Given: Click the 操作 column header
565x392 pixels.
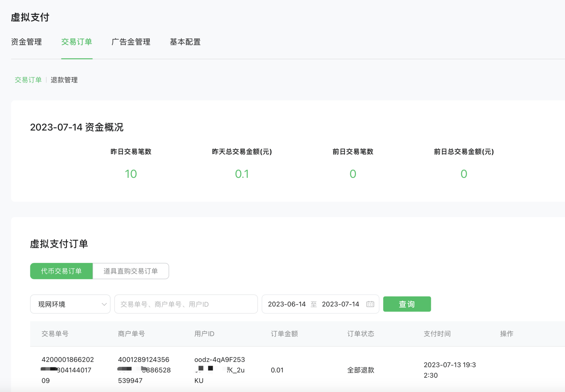Looking at the screenshot, I should pos(507,334).
